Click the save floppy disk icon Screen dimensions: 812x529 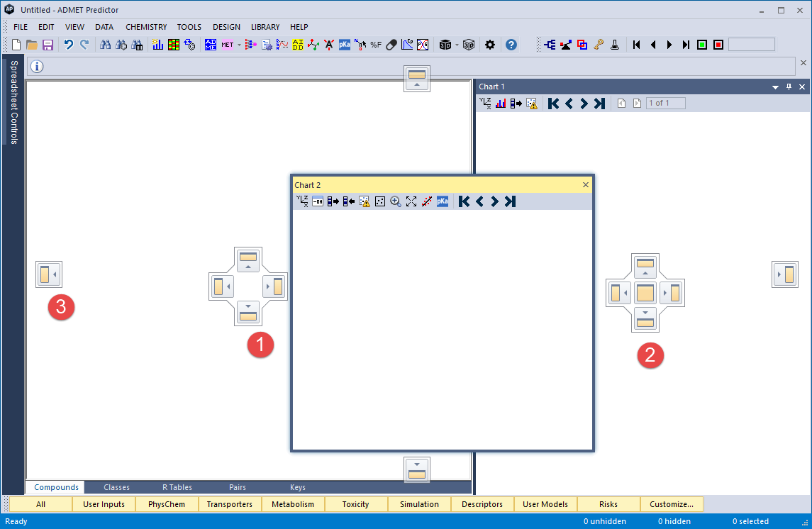pyautogui.click(x=48, y=45)
